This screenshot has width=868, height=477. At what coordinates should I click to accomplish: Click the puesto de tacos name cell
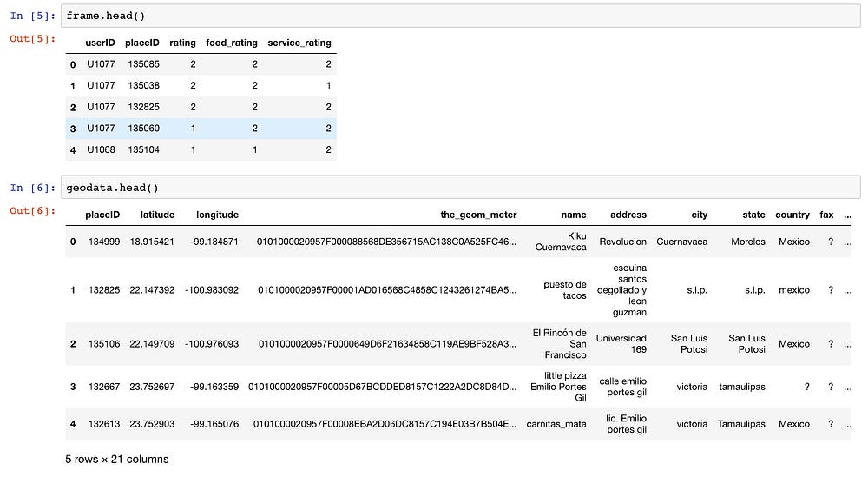pos(565,289)
